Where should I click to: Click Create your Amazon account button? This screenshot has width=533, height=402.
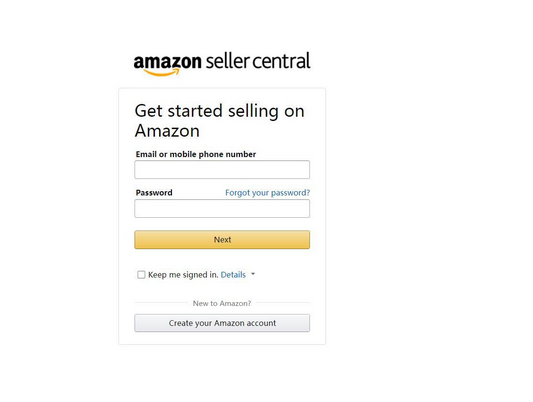pos(222,323)
